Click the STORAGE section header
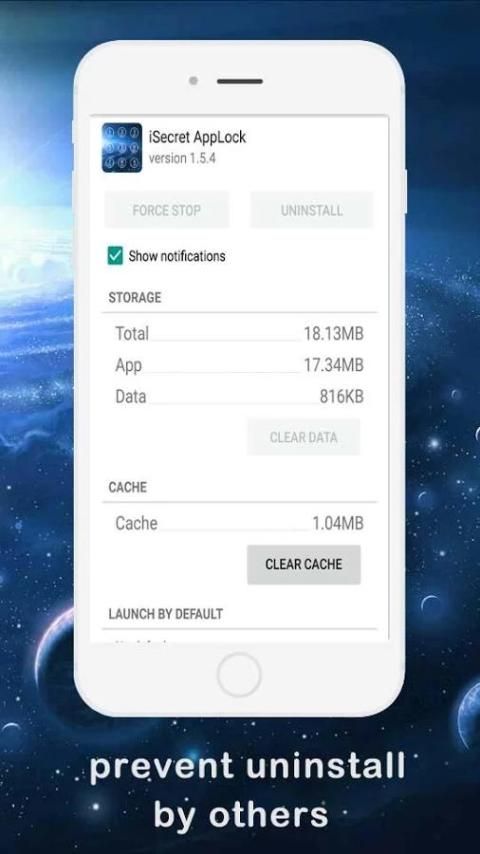This screenshot has height=854, width=480. (x=135, y=297)
